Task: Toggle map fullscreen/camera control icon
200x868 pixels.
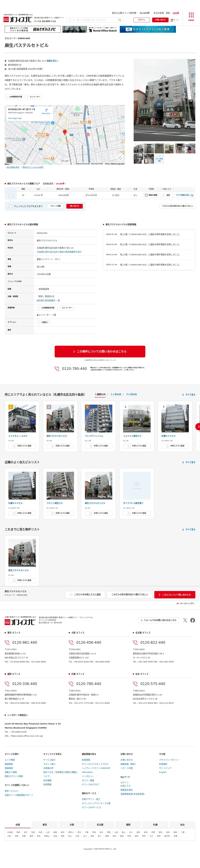Action: (x=120, y=158)
